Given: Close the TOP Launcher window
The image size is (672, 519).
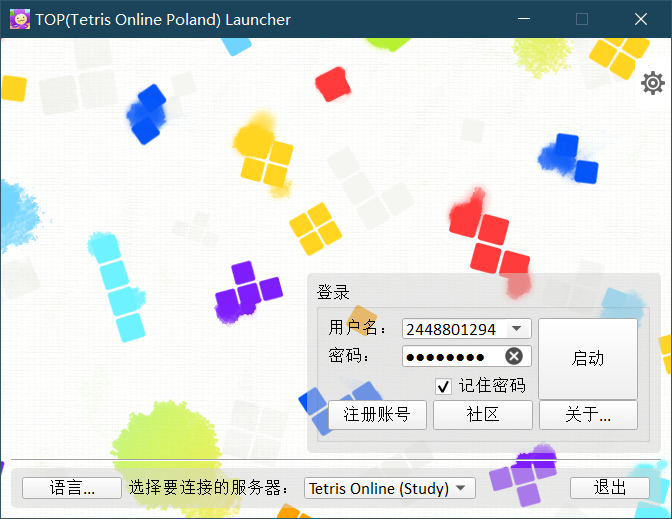Looking at the screenshot, I should (x=641, y=19).
